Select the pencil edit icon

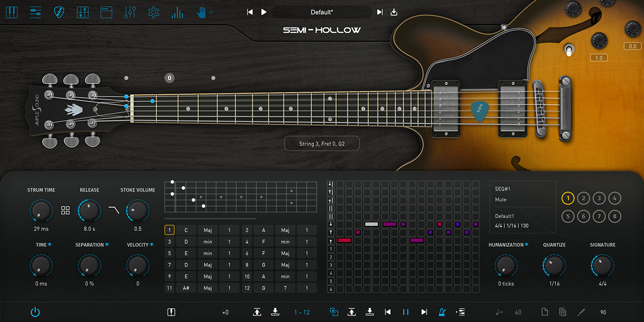pyautogui.click(x=581, y=312)
